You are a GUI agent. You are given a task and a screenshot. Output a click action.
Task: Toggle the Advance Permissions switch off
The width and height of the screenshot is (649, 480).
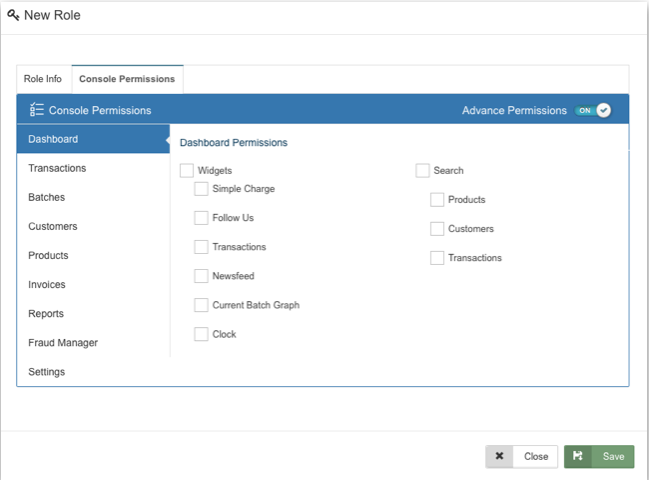coord(592,110)
